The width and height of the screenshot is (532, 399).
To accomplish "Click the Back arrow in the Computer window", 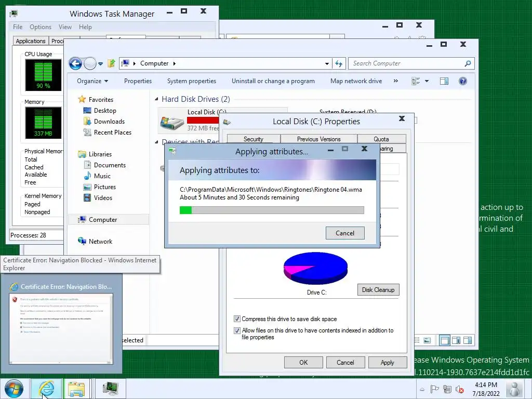I will pos(75,63).
